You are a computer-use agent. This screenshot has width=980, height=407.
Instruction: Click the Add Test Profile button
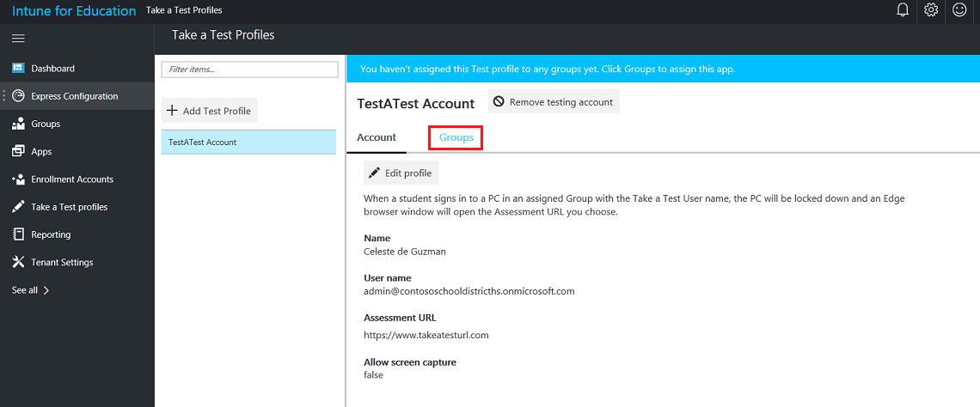210,111
